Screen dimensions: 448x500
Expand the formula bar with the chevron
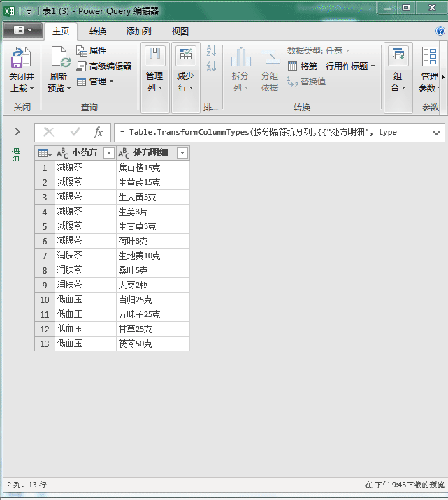(x=436, y=133)
